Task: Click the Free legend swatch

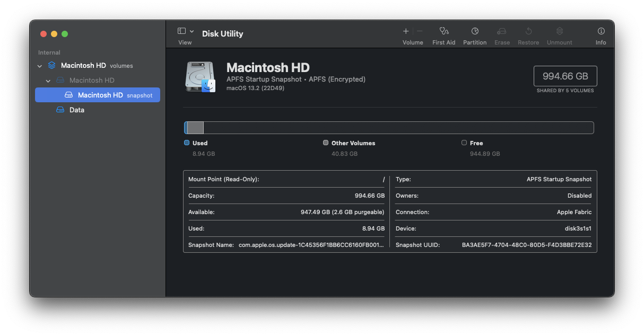Action: tap(464, 143)
